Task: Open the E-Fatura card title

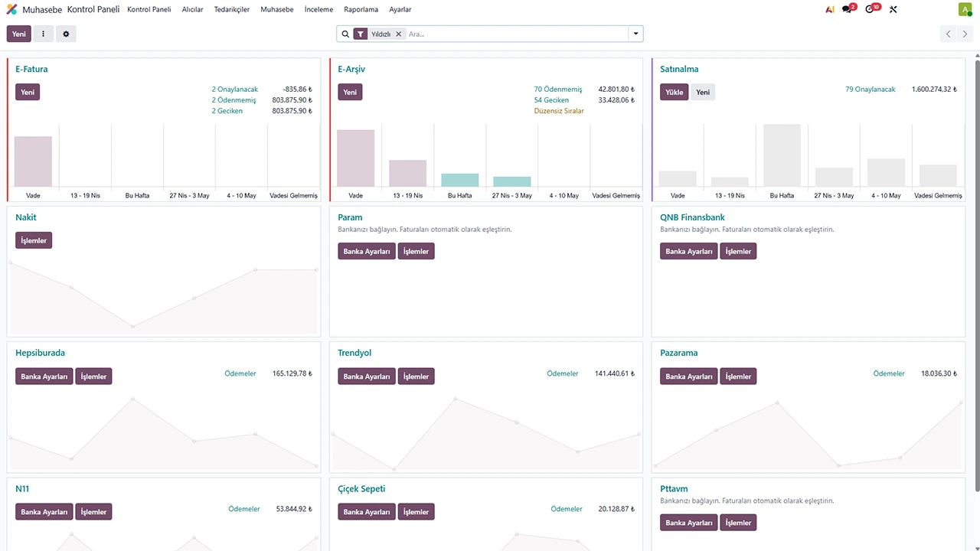Action: 31,69
